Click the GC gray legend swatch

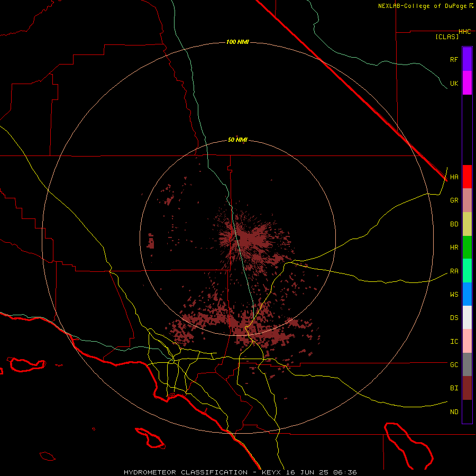tap(467, 364)
